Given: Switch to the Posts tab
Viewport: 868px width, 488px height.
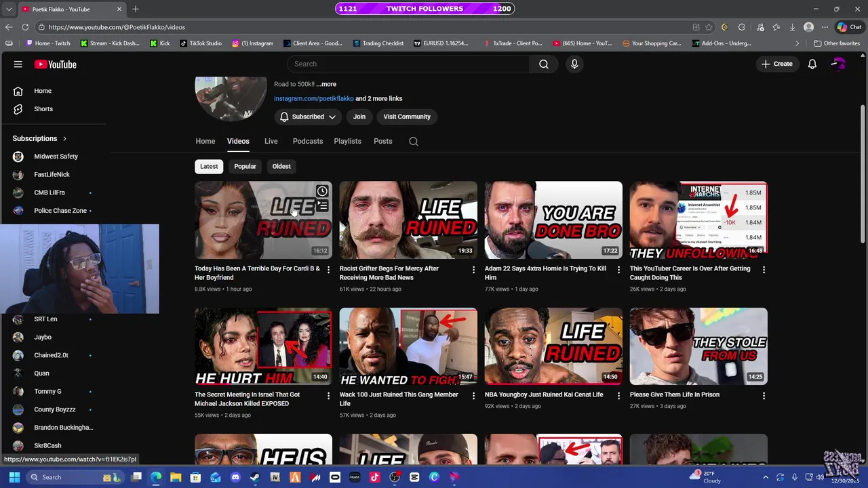Looking at the screenshot, I should pos(382,141).
